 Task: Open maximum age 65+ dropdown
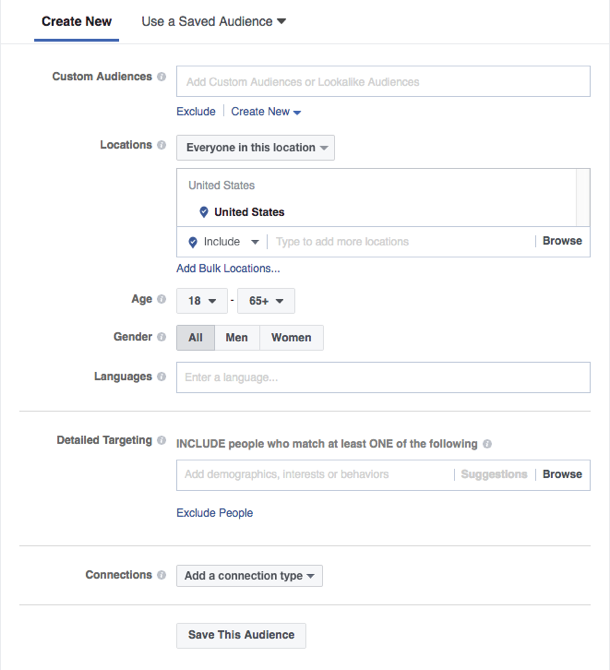click(265, 301)
